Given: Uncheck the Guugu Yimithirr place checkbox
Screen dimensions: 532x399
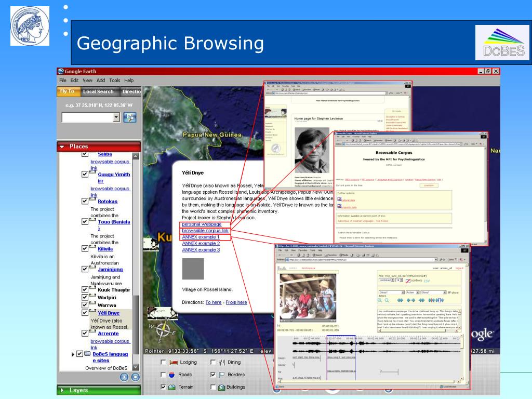Looking at the screenshot, I should coord(85,174).
